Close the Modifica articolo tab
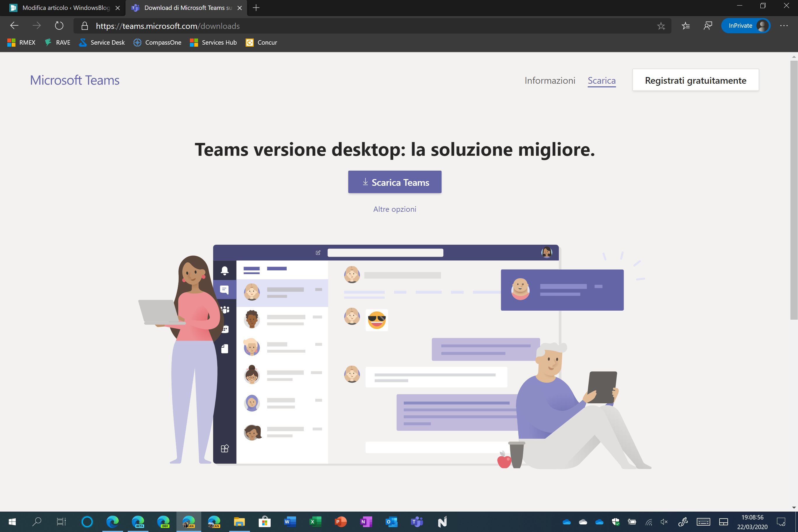 pos(118,8)
